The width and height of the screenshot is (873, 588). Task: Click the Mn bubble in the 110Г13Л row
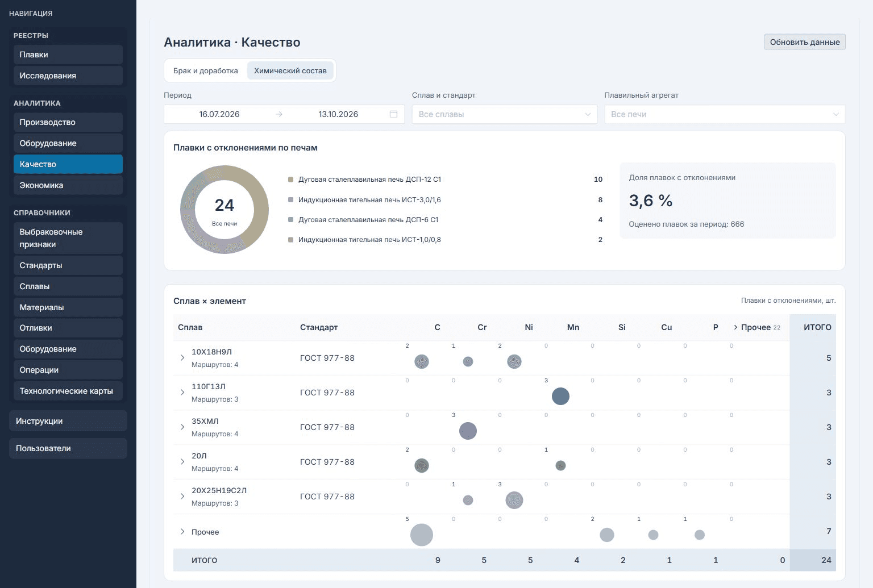pyautogui.click(x=560, y=396)
